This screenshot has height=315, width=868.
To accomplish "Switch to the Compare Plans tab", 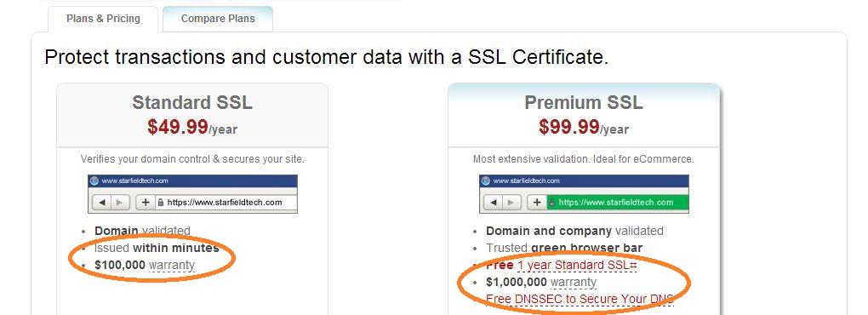I will [218, 19].
